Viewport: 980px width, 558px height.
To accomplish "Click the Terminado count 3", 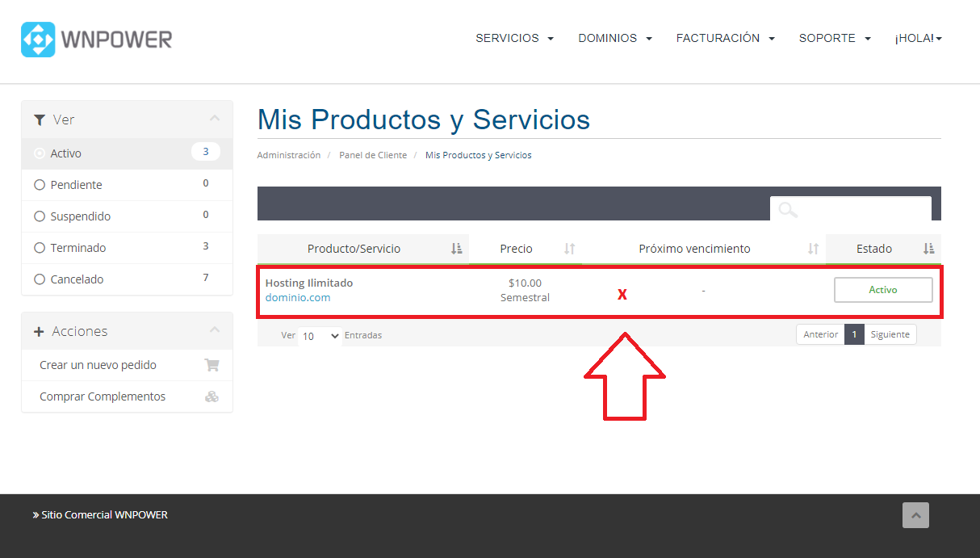I will point(206,246).
